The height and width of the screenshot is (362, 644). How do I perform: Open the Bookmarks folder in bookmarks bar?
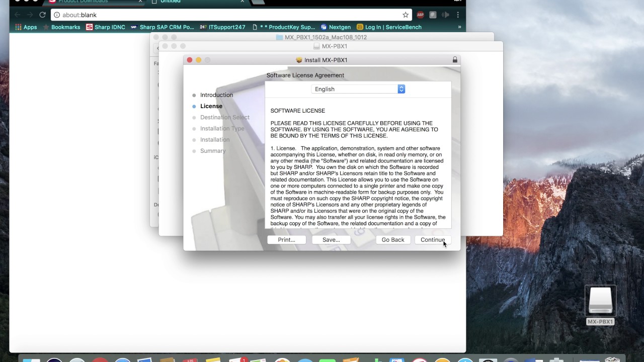61,27
